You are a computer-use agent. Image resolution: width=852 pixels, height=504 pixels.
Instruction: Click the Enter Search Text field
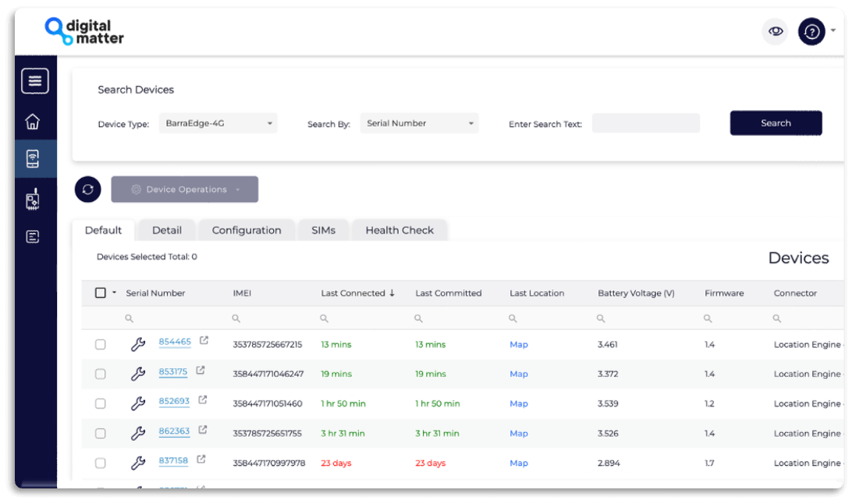645,123
